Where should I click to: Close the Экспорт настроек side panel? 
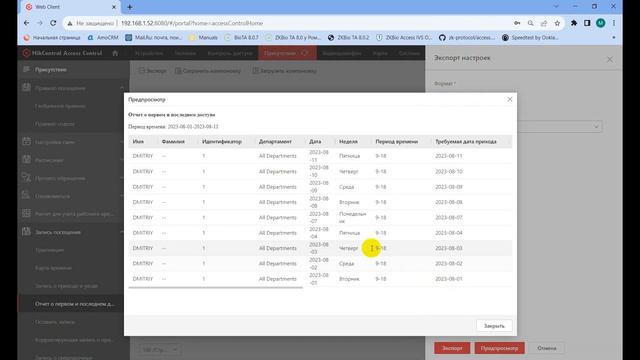click(609, 60)
